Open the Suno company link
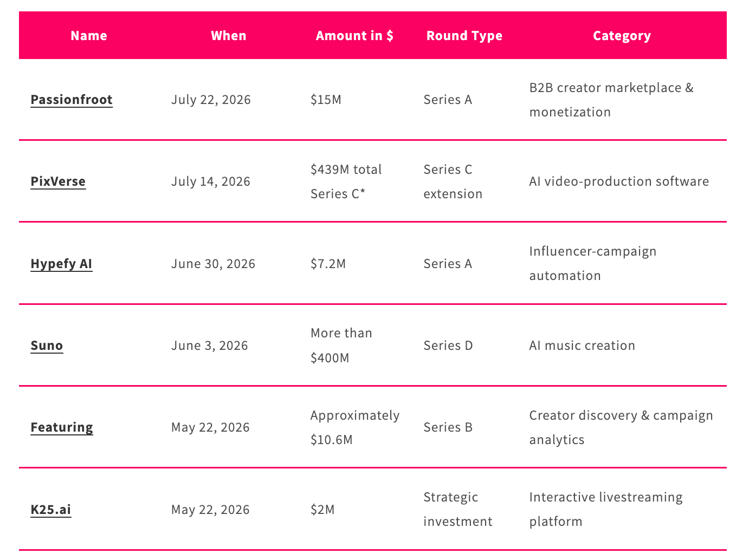This screenshot has height=560, width=749. coord(47,346)
